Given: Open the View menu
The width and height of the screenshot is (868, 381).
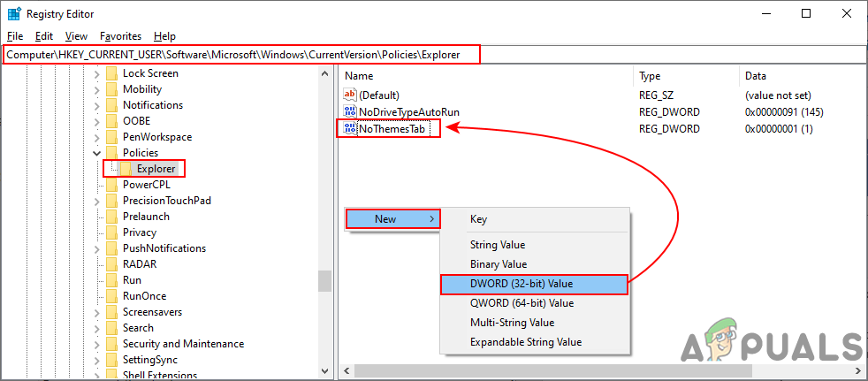Looking at the screenshot, I should (x=76, y=36).
